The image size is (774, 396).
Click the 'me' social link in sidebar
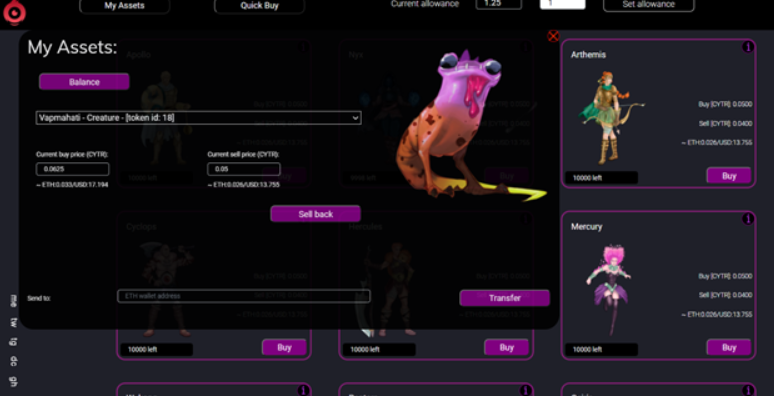point(13,301)
